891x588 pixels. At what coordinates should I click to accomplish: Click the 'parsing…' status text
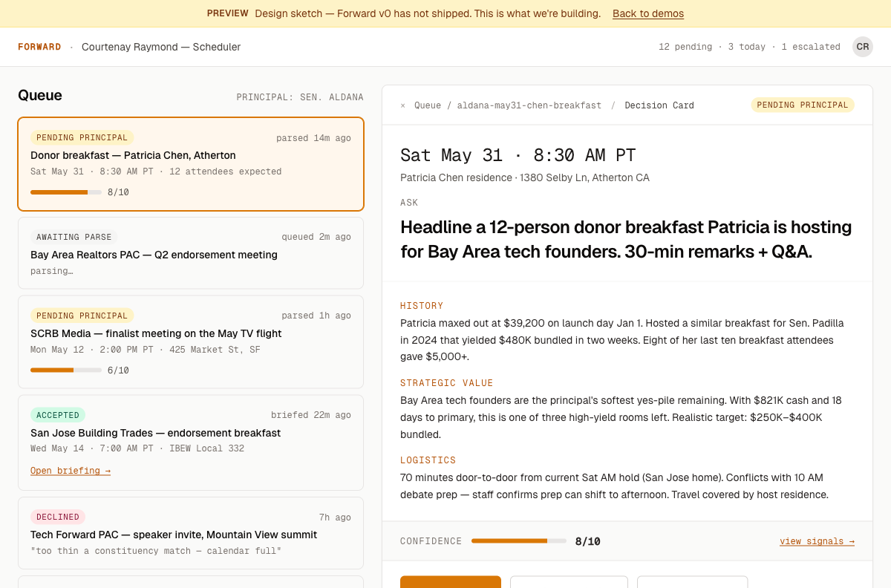[52, 271]
